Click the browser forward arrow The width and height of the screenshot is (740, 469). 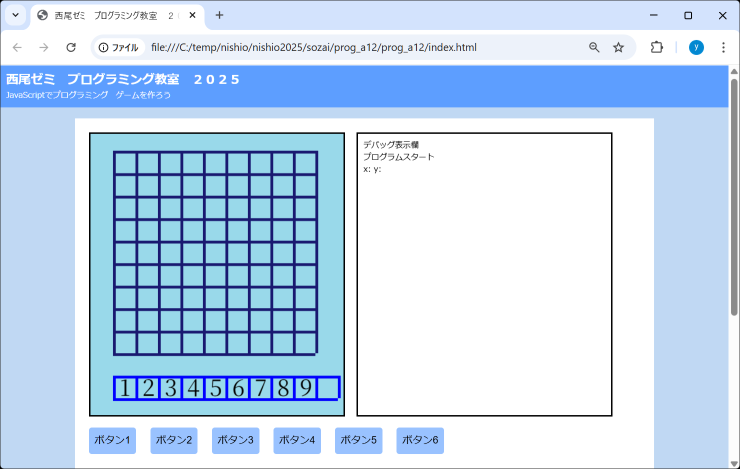[x=43, y=47]
